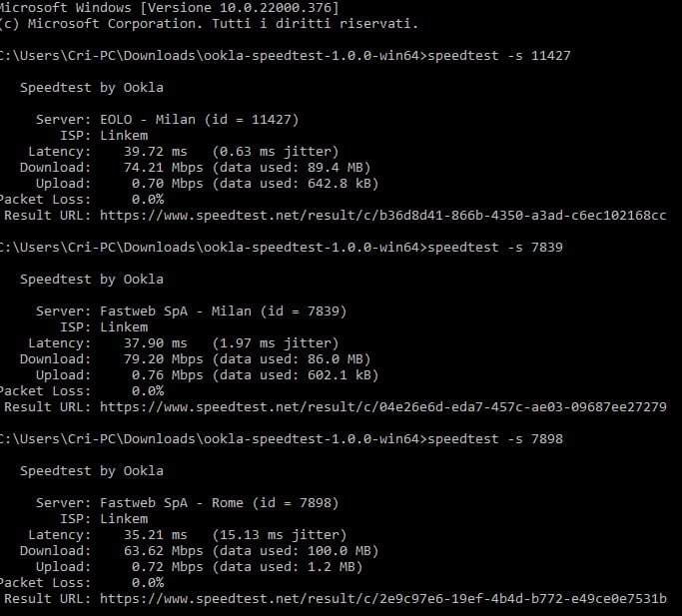
Task: Select the 'Fastweb SpA - Milan' server name
Action: pyautogui.click(x=176, y=310)
